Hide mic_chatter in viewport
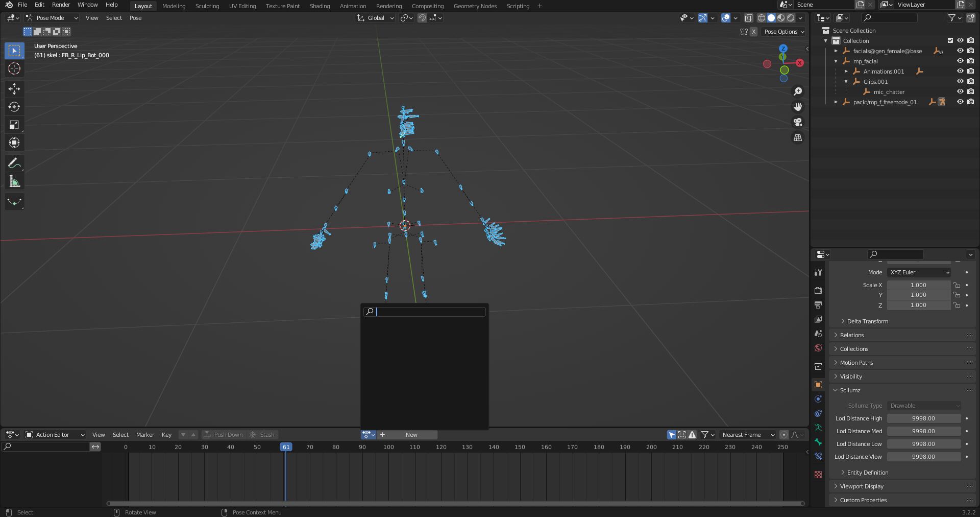The width and height of the screenshot is (980, 517). (960, 92)
